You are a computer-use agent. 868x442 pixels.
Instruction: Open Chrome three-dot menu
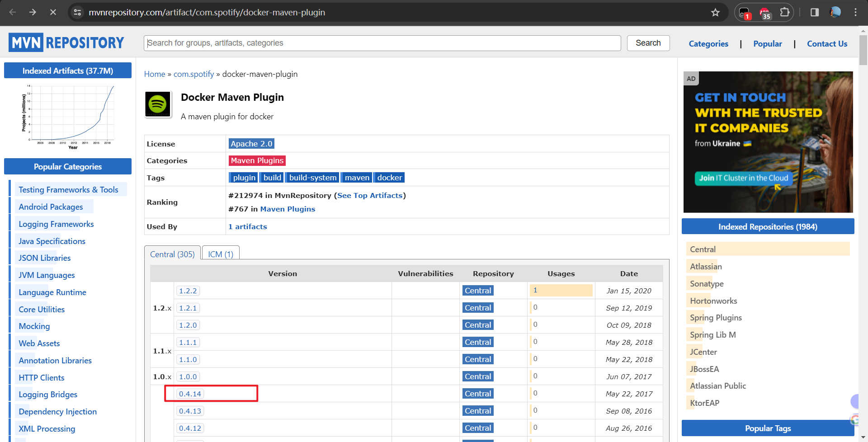coord(855,12)
